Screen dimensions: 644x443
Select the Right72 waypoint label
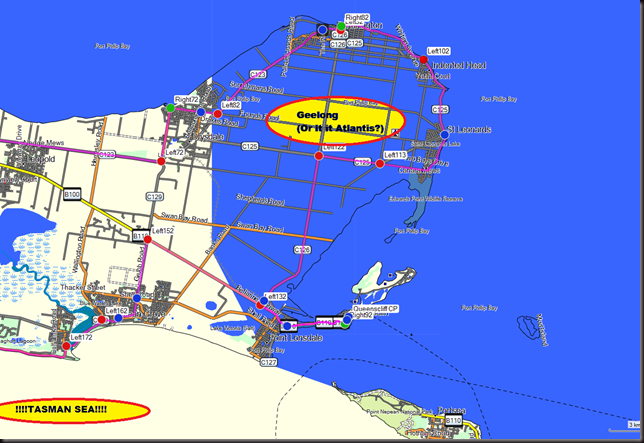pyautogui.click(x=186, y=99)
